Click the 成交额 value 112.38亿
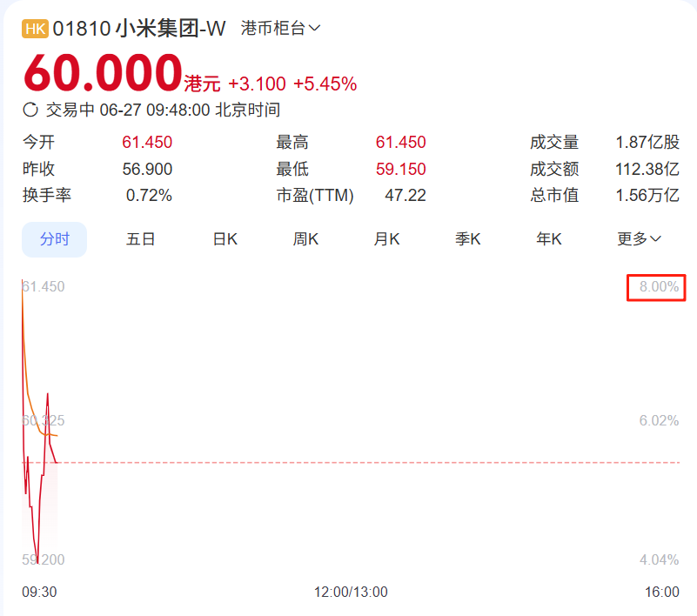This screenshot has width=697, height=616. pos(647,169)
